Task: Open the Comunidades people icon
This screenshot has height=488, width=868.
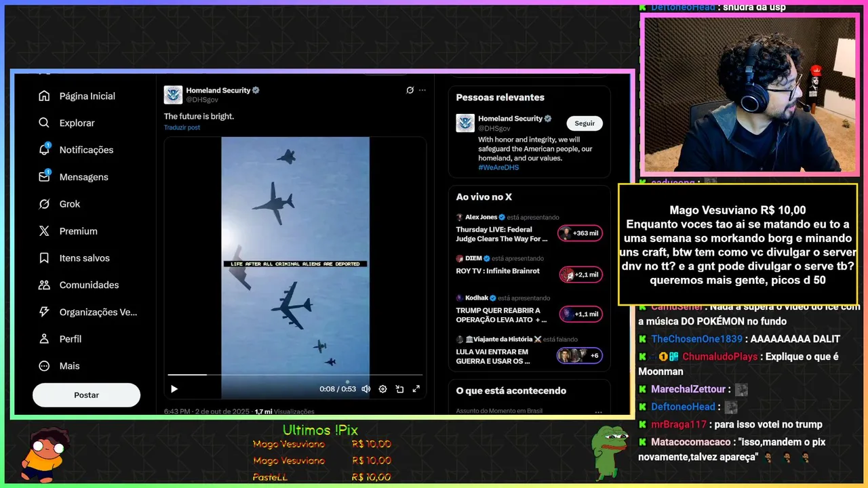Action: [44, 285]
